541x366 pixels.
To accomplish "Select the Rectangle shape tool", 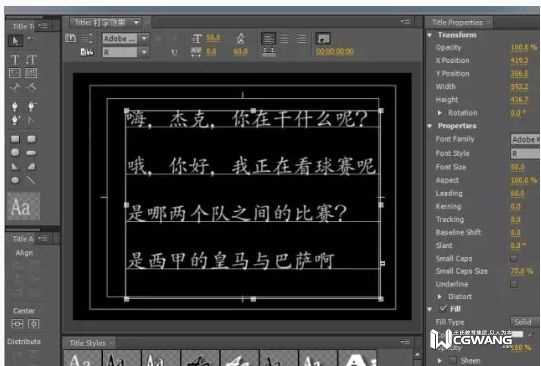I will click(x=15, y=139).
